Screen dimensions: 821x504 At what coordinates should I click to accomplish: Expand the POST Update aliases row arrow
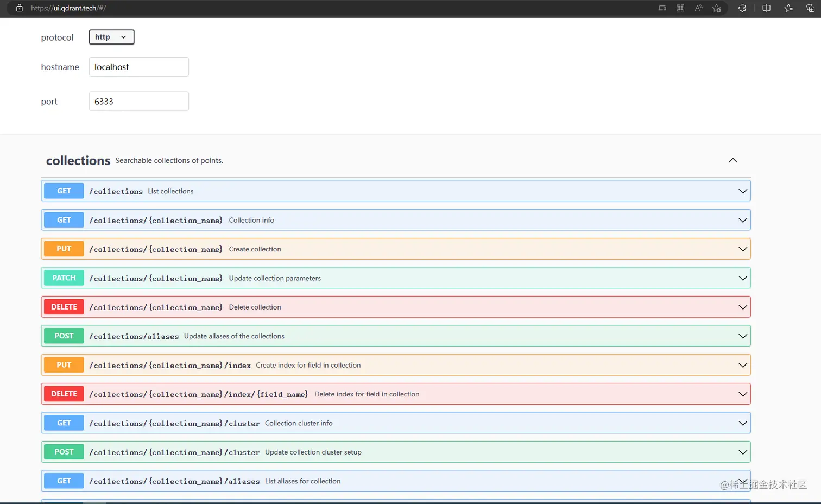(x=743, y=336)
